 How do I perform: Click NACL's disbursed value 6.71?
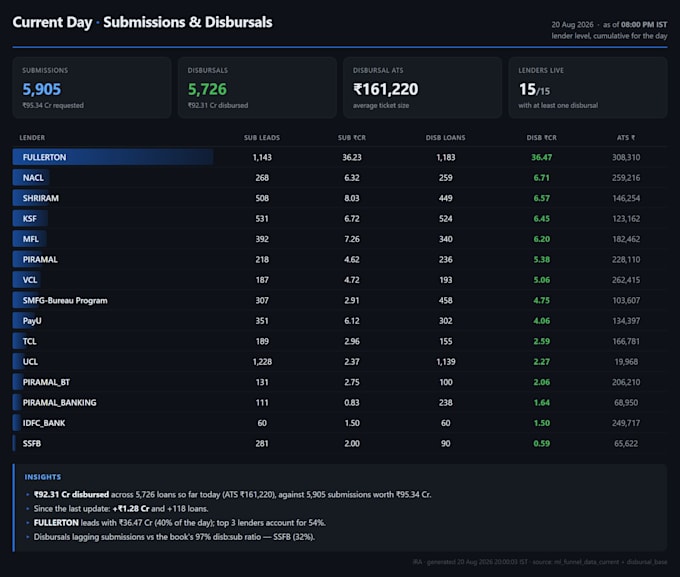[542, 177]
